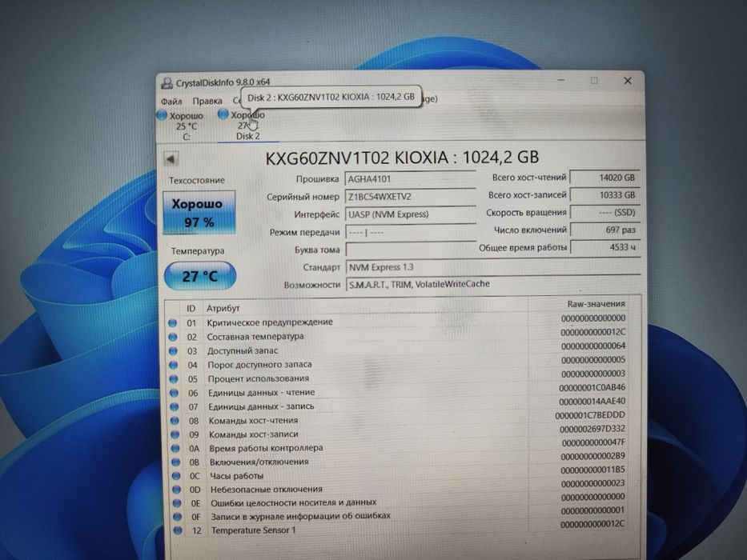Open the Файл menu
This screenshot has width=747, height=560.
pyautogui.click(x=171, y=102)
